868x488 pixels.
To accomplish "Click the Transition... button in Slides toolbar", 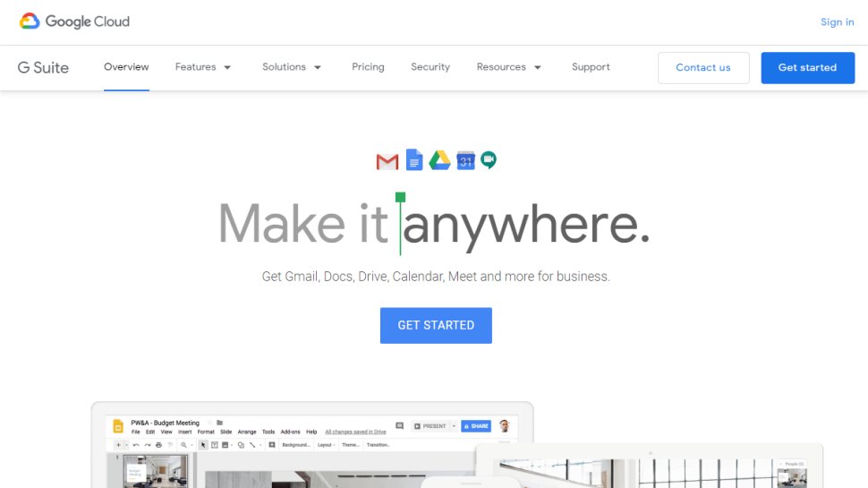I will click(x=379, y=445).
